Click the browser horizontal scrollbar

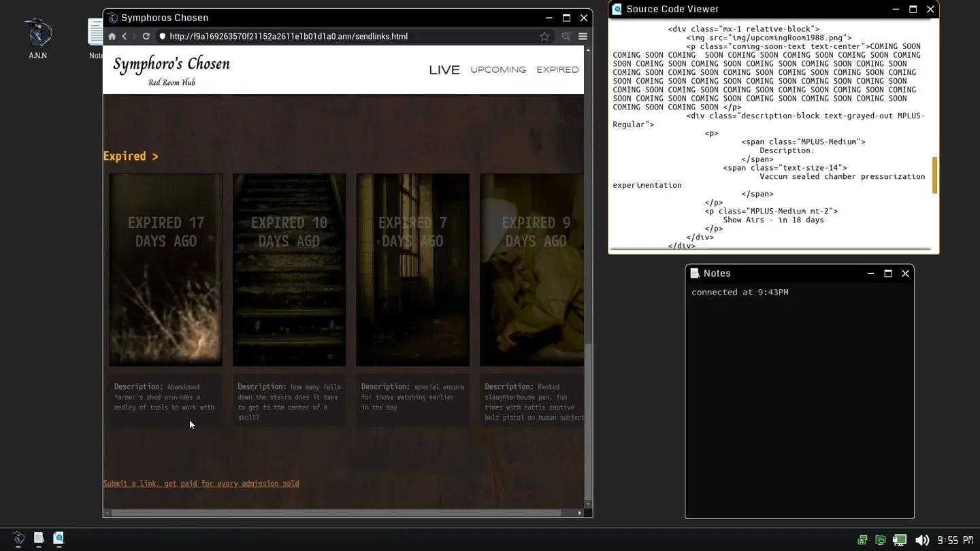click(x=336, y=513)
